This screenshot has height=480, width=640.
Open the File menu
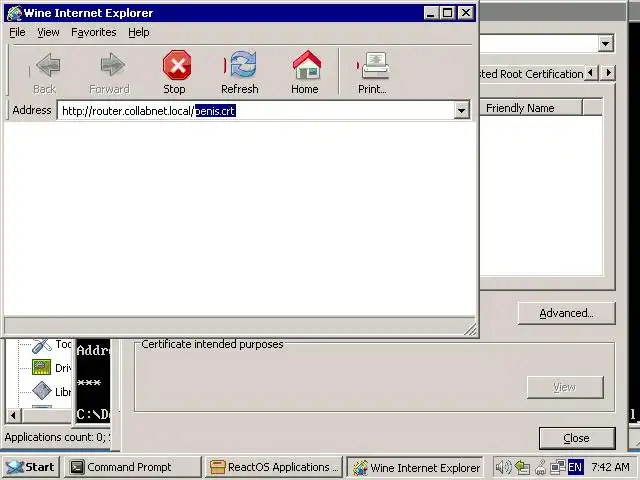point(17,32)
